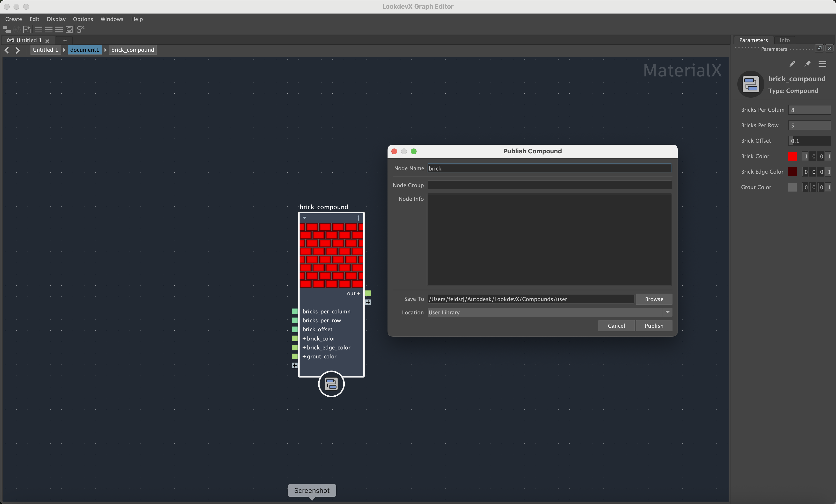Click the Bricks Per Row value field

pyautogui.click(x=809, y=126)
